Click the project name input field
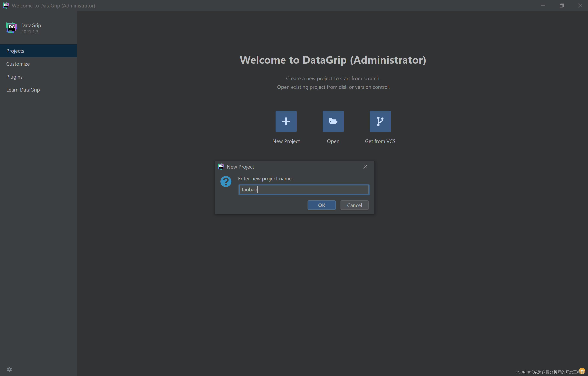This screenshot has width=588, height=376. (x=304, y=190)
